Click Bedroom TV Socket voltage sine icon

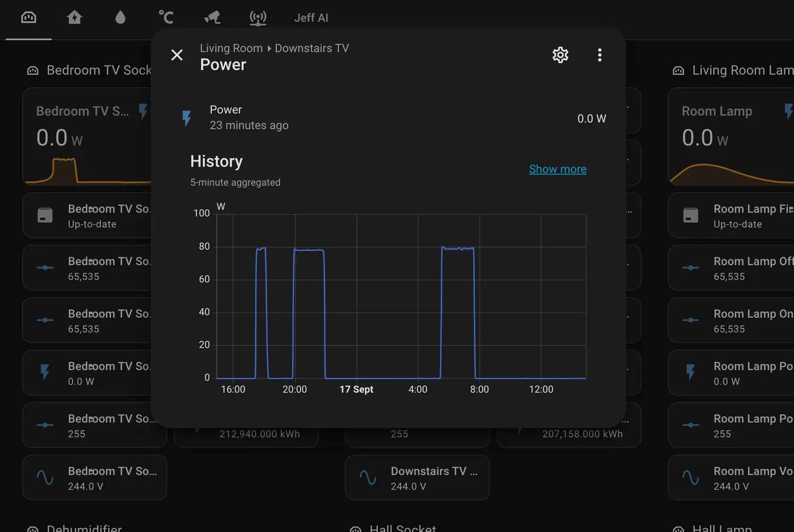pyautogui.click(x=45, y=478)
